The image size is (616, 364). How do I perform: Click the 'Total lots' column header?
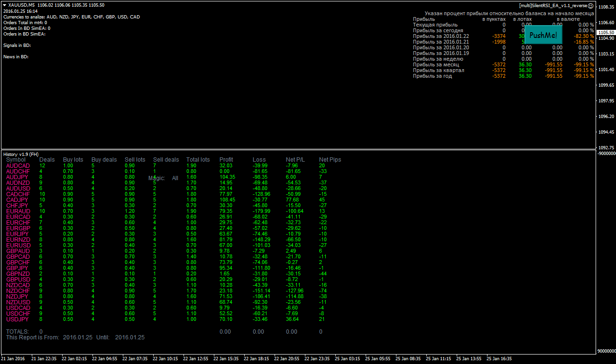point(198,160)
